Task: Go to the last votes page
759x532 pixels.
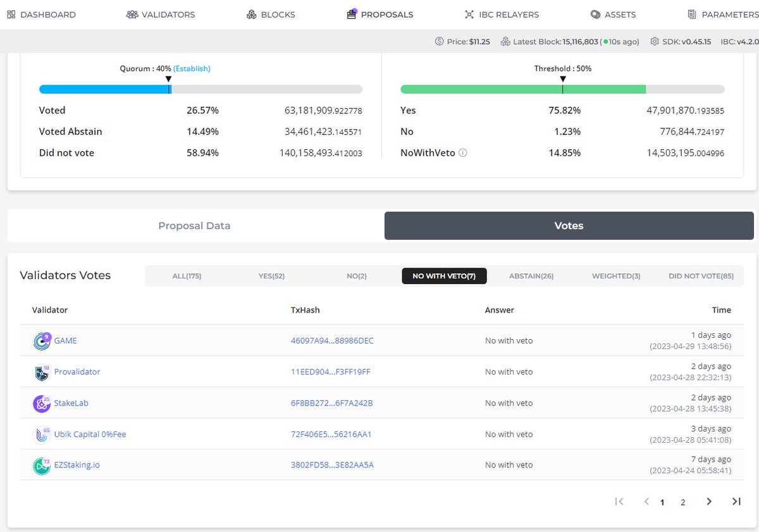Action: click(736, 502)
